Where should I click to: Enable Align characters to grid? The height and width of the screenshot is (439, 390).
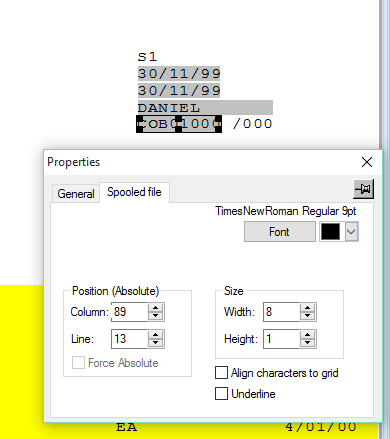222,373
